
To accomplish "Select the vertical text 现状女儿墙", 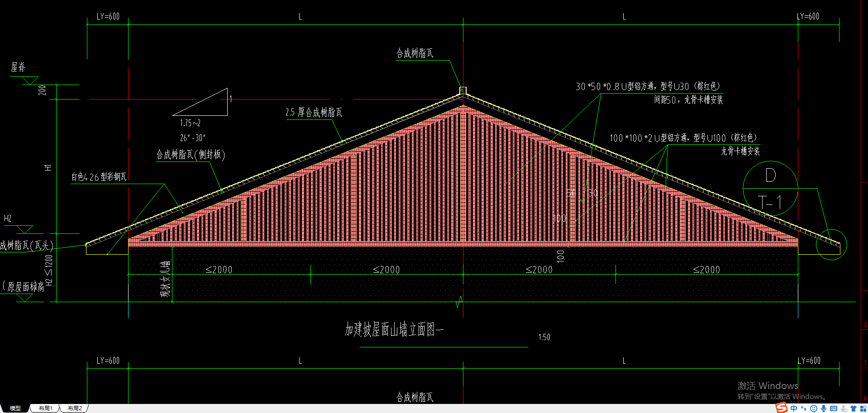I will [x=166, y=279].
